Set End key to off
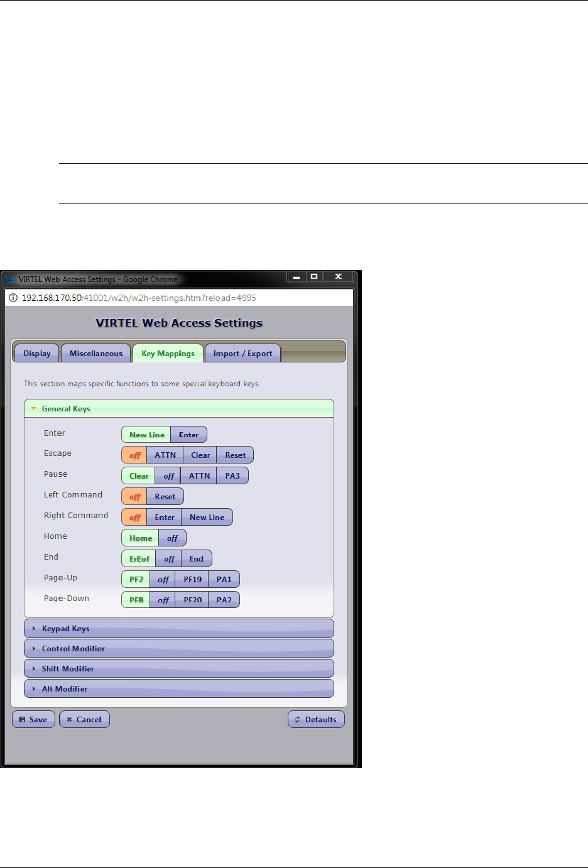Screen dimensions: 588x868 click(x=169, y=559)
